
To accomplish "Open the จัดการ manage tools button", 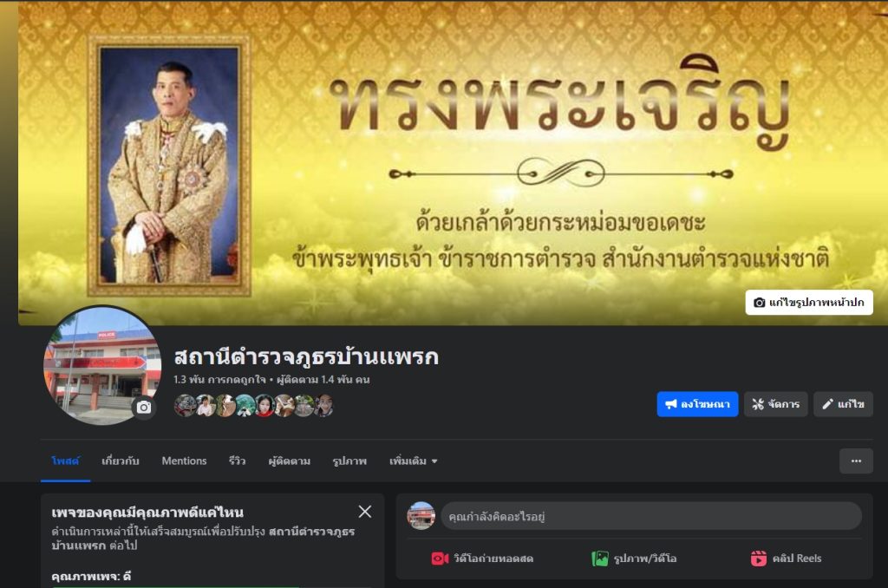I will tap(775, 404).
